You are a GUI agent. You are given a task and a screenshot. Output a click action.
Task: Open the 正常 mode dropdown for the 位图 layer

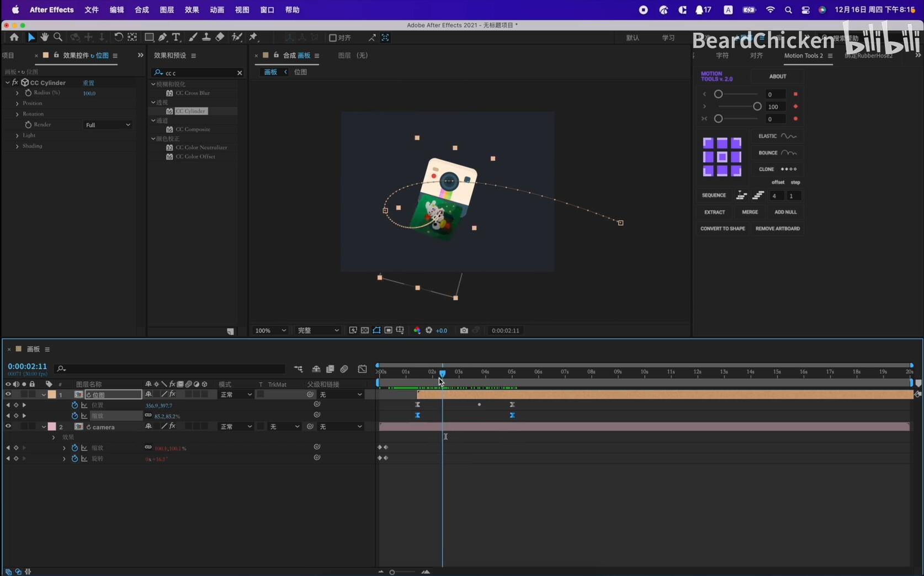click(x=236, y=394)
